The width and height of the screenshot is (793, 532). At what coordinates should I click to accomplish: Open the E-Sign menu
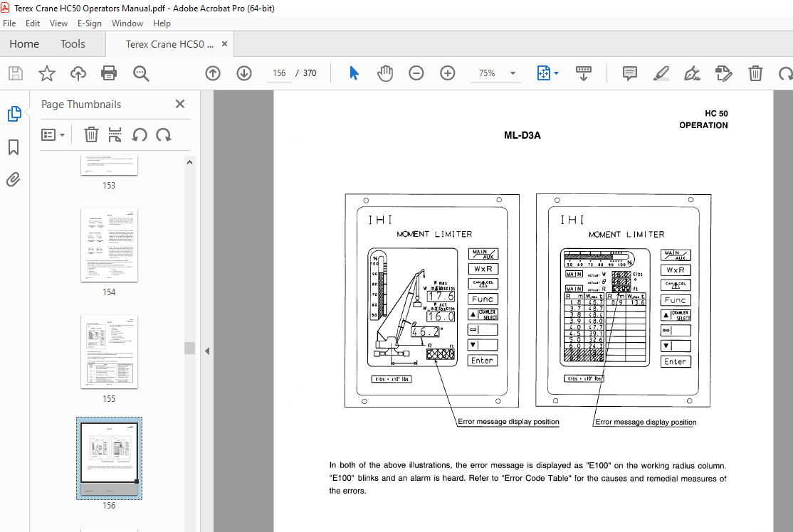pyautogui.click(x=90, y=23)
